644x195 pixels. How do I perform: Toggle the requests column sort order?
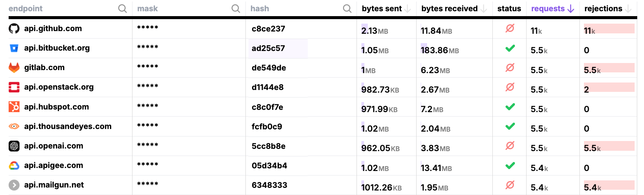571,9
